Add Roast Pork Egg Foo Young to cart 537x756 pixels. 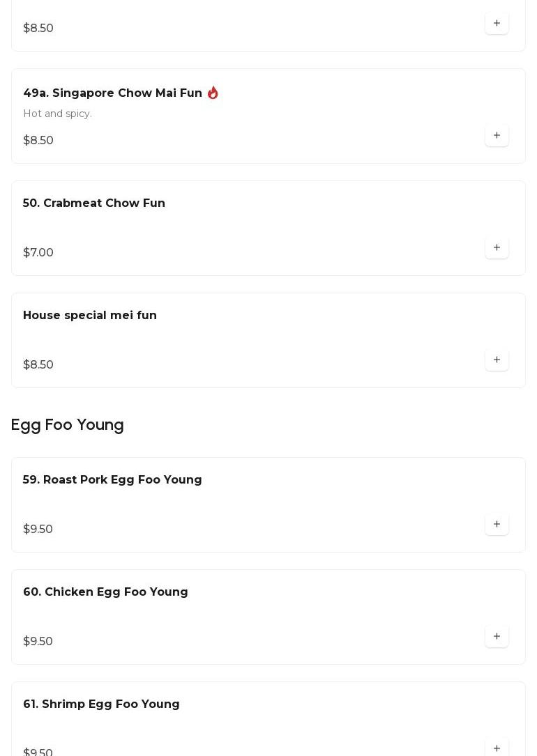(x=497, y=524)
